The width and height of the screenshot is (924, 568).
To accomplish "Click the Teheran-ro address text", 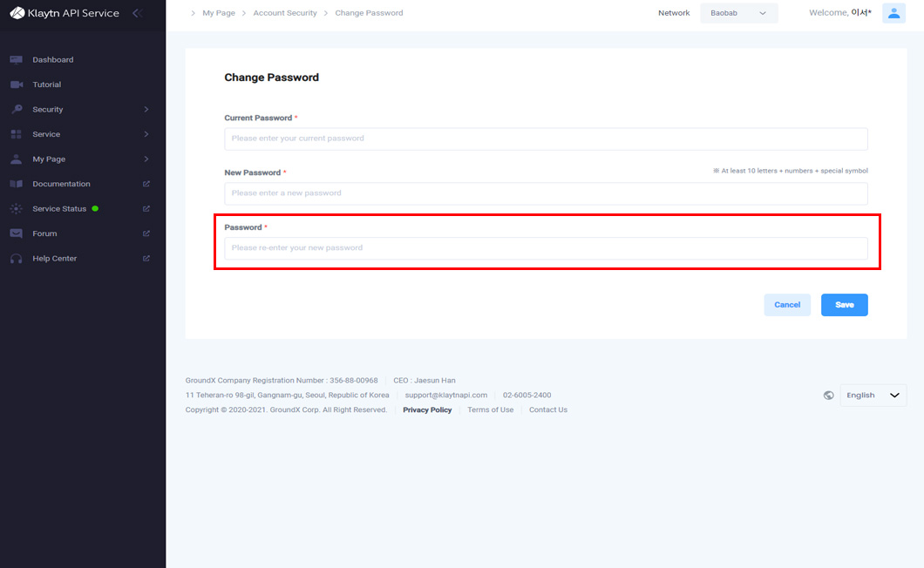I will 287,396.
